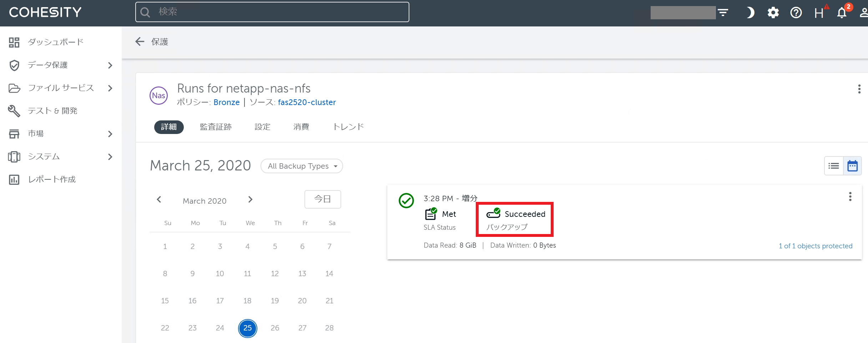The image size is (868, 343).
Task: Open the user account icon
Action: [x=864, y=13]
